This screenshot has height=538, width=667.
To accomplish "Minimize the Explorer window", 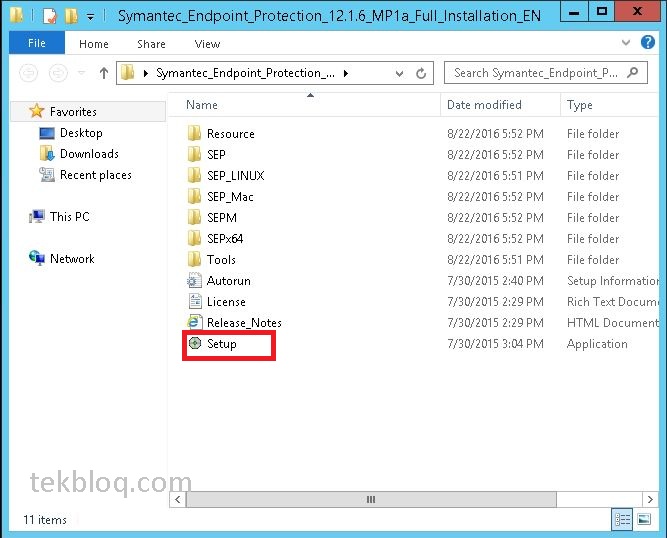I will point(574,11).
